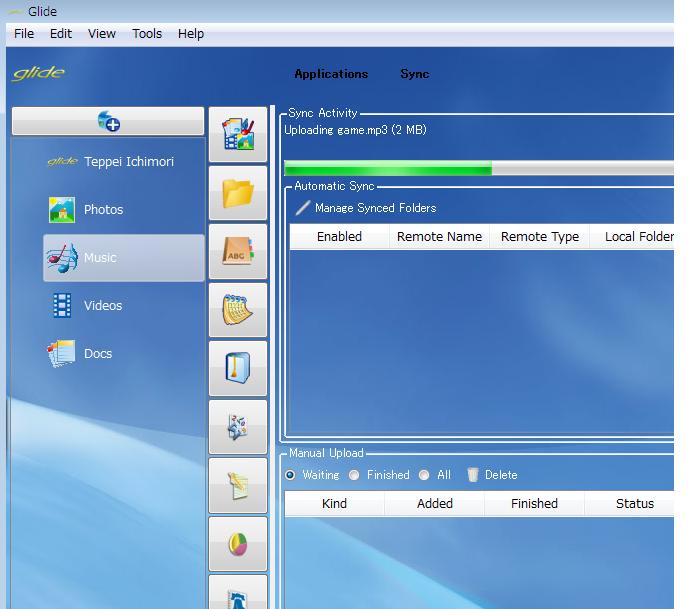The width and height of the screenshot is (700, 609).
Task: Select the Finished radio button
Action: coord(354,475)
